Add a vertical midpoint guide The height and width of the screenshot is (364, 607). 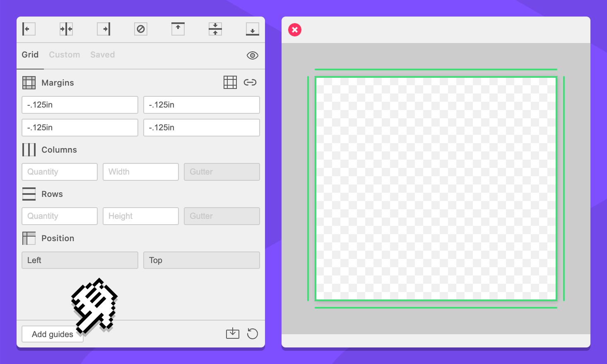click(66, 29)
